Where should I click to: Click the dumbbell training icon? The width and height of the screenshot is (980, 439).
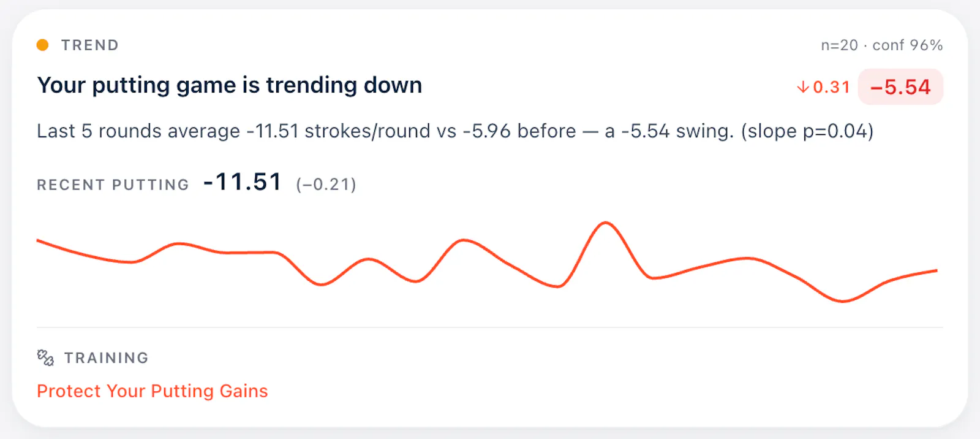coord(45,357)
